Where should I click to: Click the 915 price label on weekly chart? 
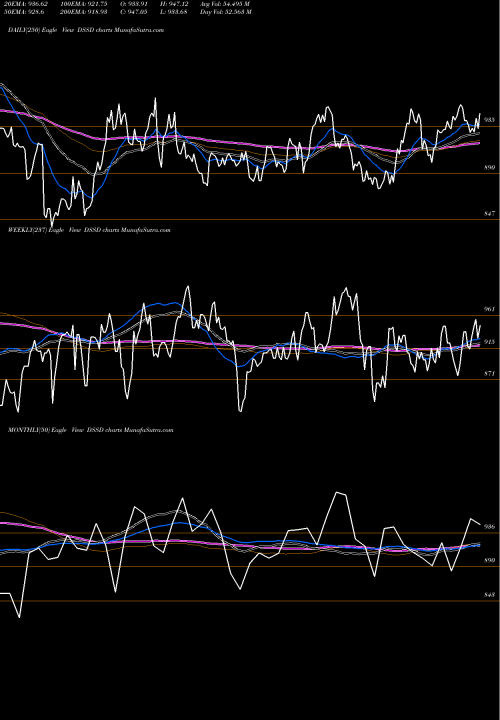click(489, 342)
